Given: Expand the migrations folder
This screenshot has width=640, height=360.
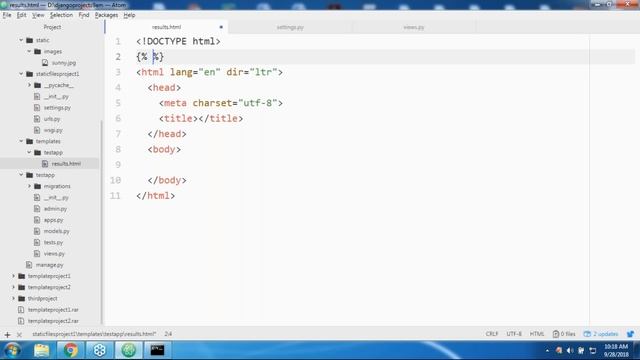Looking at the screenshot, I should pos(29,186).
